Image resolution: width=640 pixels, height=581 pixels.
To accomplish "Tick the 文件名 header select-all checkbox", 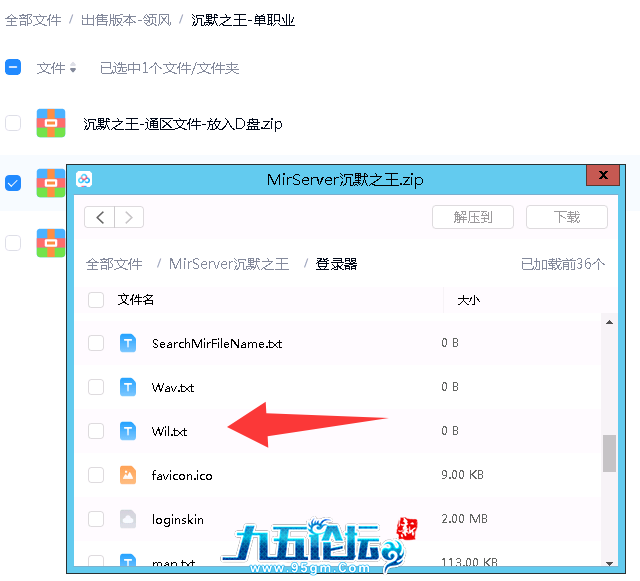I will pyautogui.click(x=96, y=300).
